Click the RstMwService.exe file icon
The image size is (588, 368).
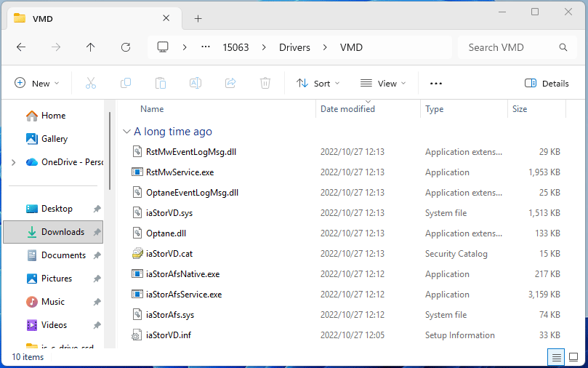tap(137, 172)
